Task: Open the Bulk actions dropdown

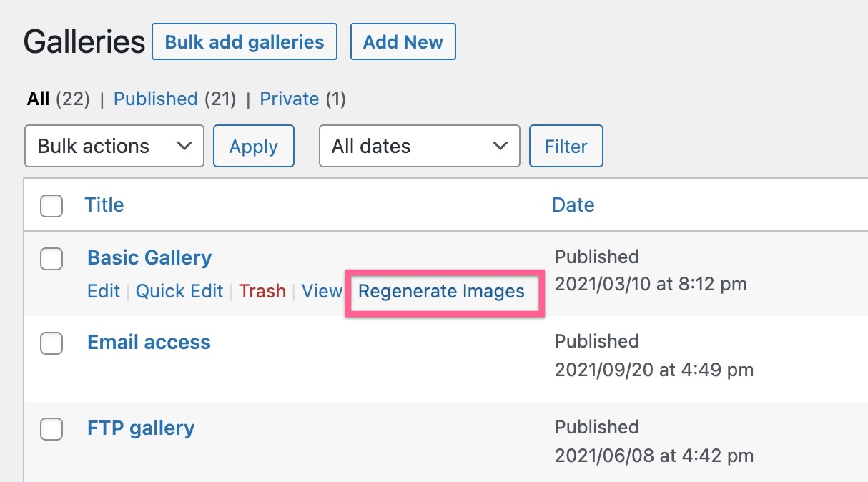Action: click(114, 146)
